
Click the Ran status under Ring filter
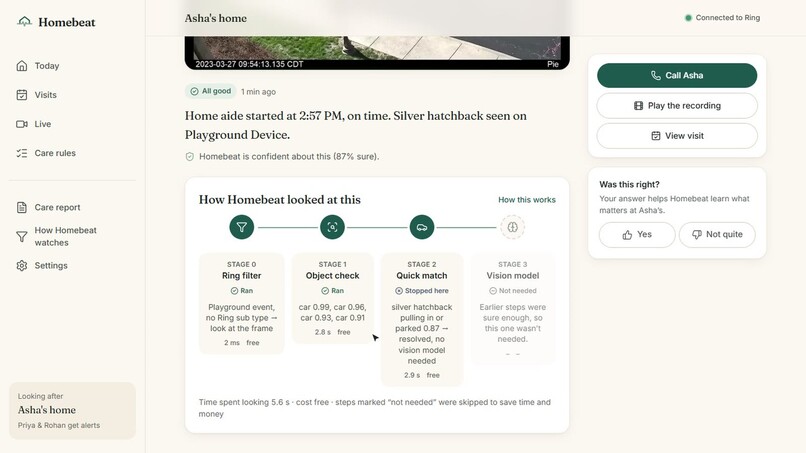[242, 291]
